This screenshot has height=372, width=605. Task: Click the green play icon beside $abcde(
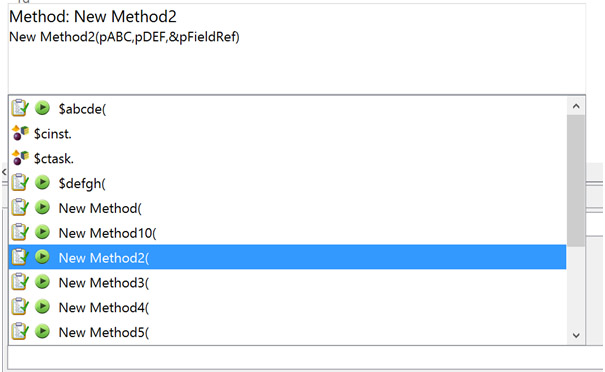tap(42, 108)
